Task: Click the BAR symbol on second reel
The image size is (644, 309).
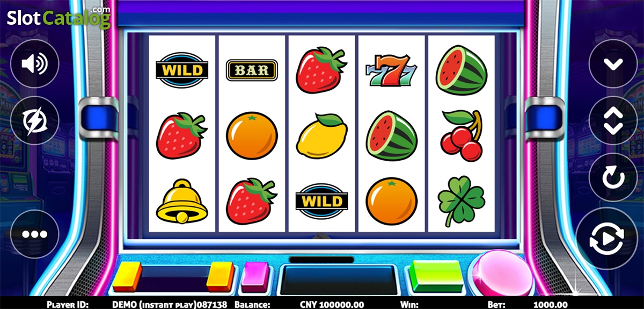Action: tap(252, 70)
